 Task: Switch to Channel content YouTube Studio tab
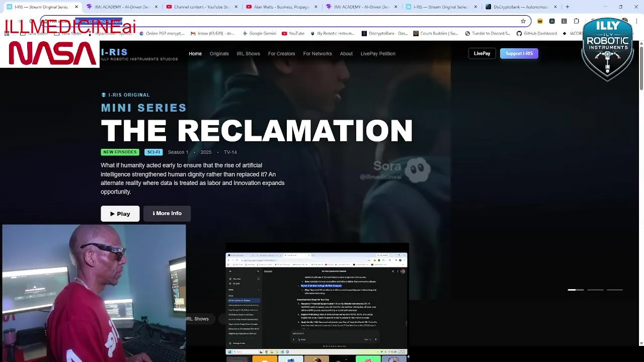pos(202,7)
